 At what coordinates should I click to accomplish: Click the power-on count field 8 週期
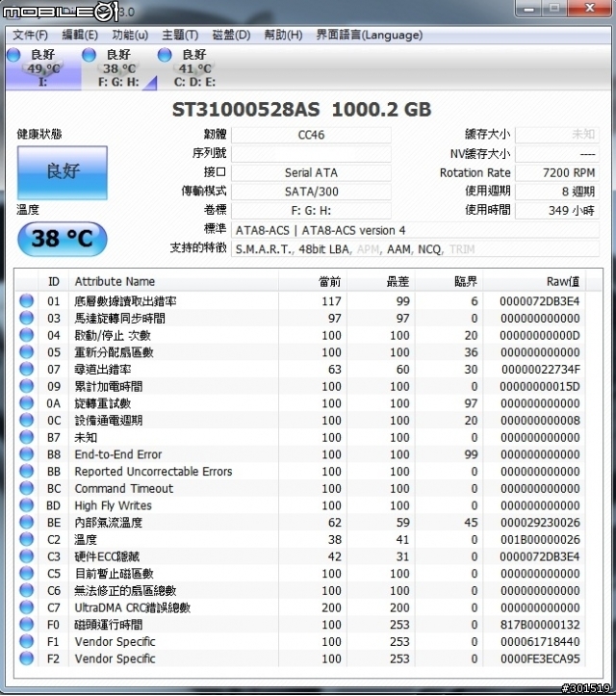(557, 192)
